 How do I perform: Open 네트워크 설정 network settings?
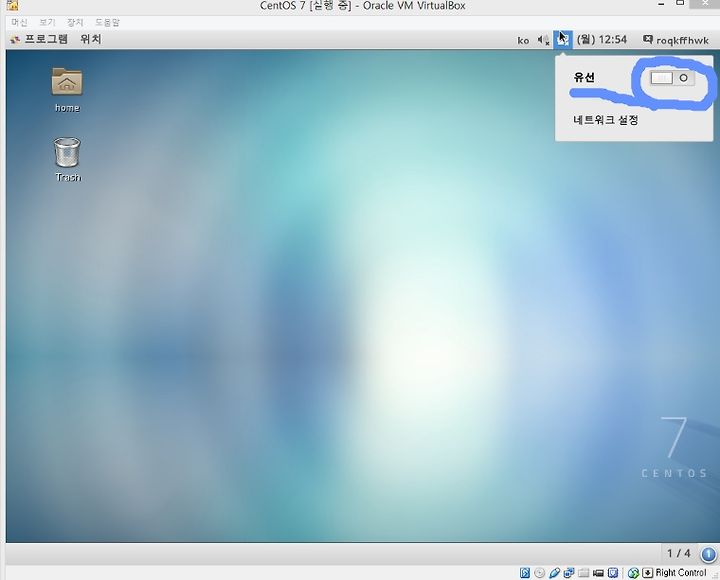pos(605,120)
